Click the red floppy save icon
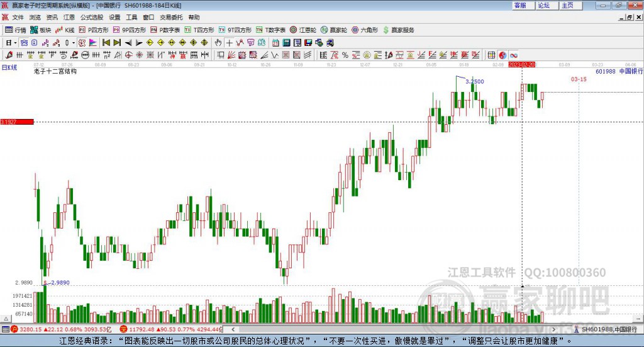644x347 pixels. point(308,43)
